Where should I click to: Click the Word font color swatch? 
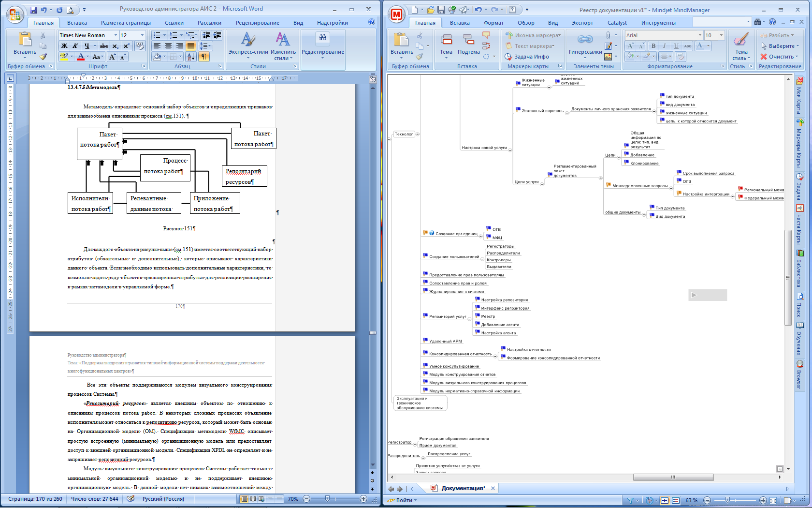[81, 57]
